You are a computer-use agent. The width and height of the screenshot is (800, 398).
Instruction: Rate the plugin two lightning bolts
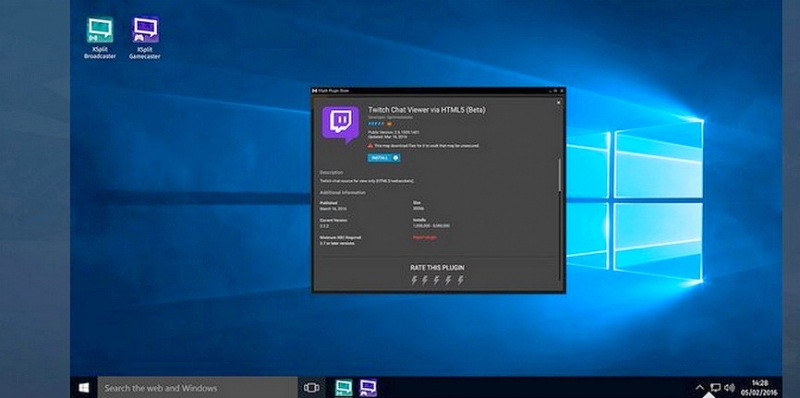(425, 280)
